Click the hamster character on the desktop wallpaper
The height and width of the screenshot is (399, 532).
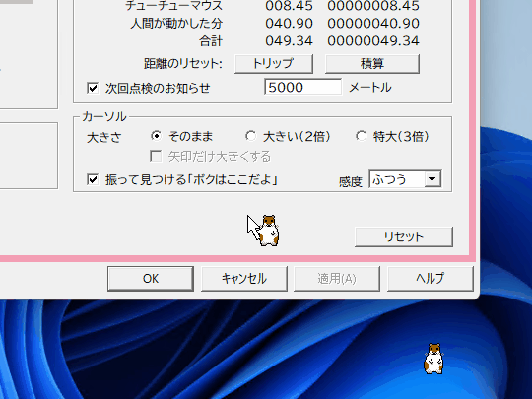[433, 359]
